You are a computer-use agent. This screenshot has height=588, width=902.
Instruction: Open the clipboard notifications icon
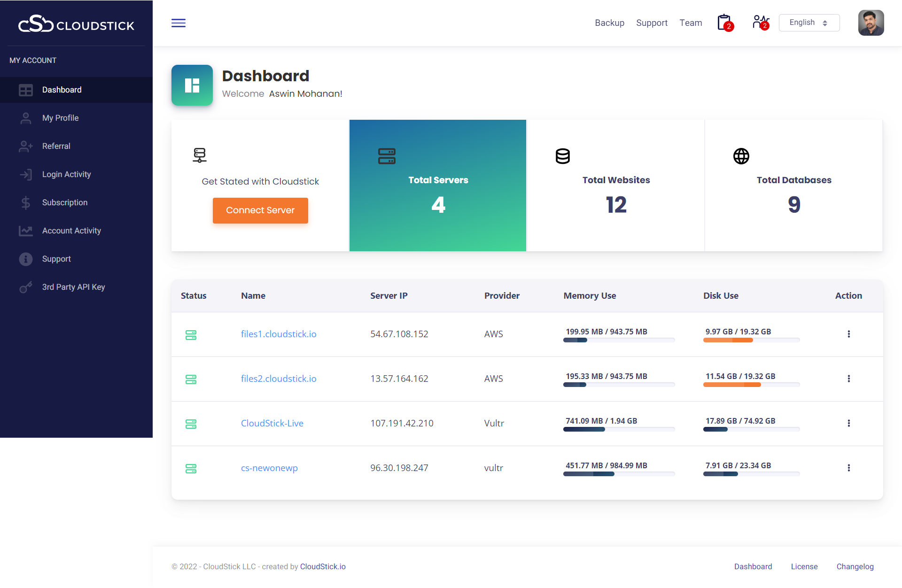[x=724, y=23]
